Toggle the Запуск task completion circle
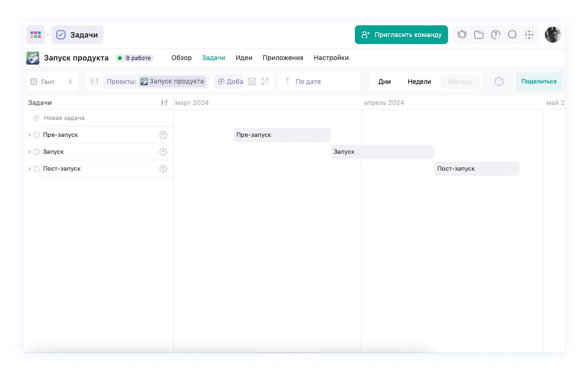Viewport: 588px width, 375px height. (37, 152)
